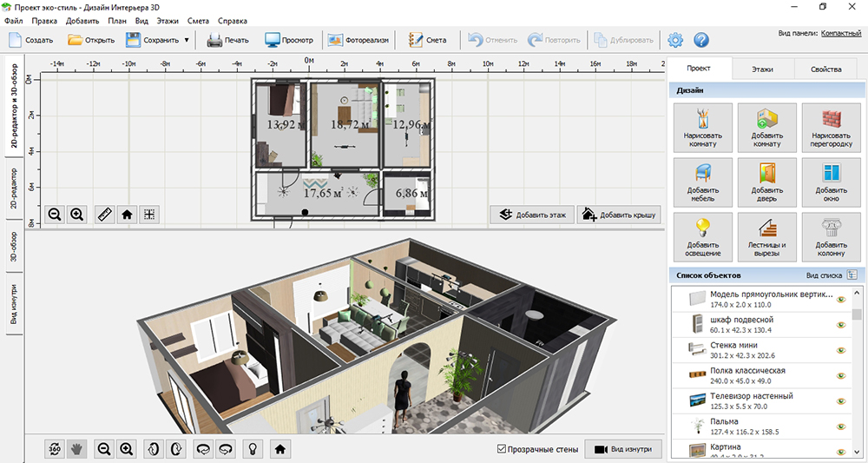
Task: Click the Нарисовать комнату button
Action: tap(702, 129)
